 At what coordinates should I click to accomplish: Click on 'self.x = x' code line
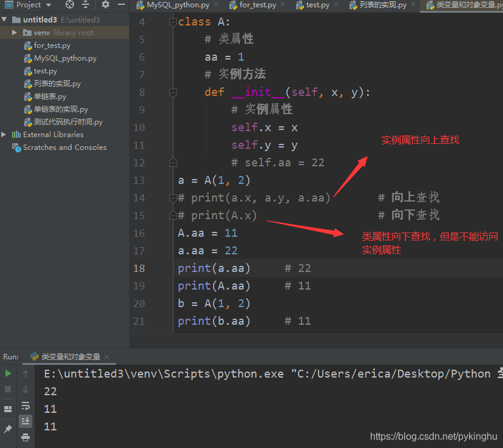[265, 127]
